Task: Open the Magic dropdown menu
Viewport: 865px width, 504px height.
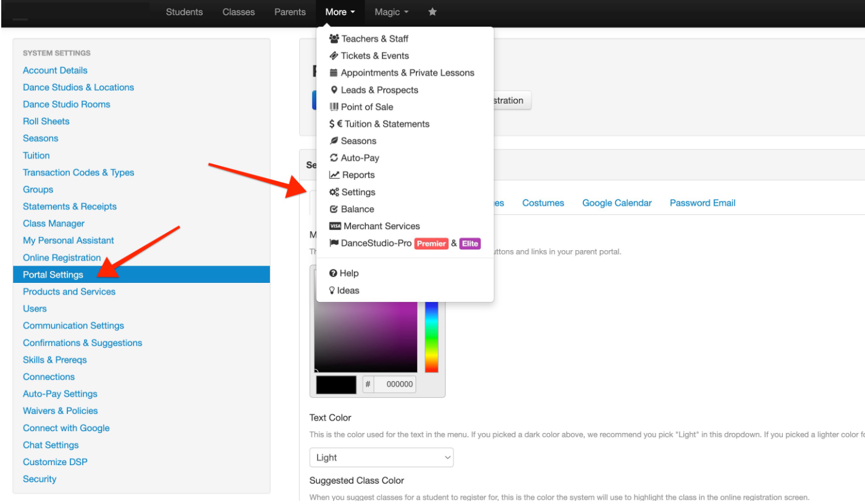Action: coord(392,12)
